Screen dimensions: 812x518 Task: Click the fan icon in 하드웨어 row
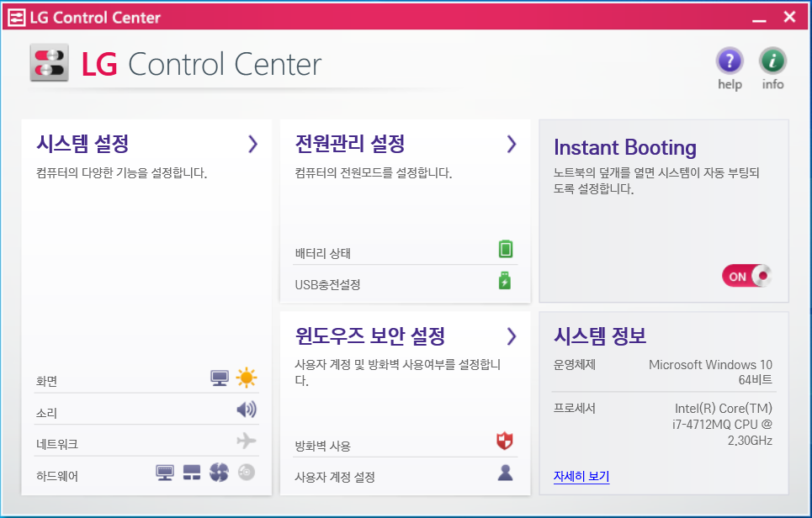219,473
